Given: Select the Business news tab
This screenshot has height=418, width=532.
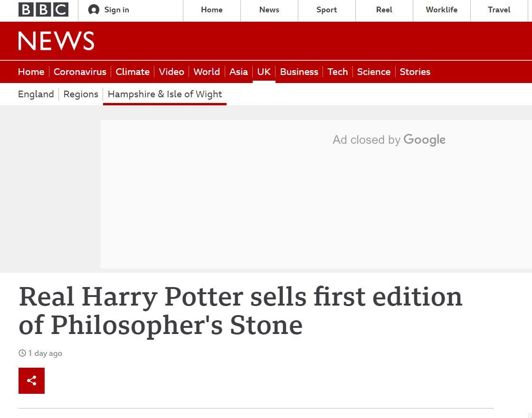Looking at the screenshot, I should [x=299, y=72].
